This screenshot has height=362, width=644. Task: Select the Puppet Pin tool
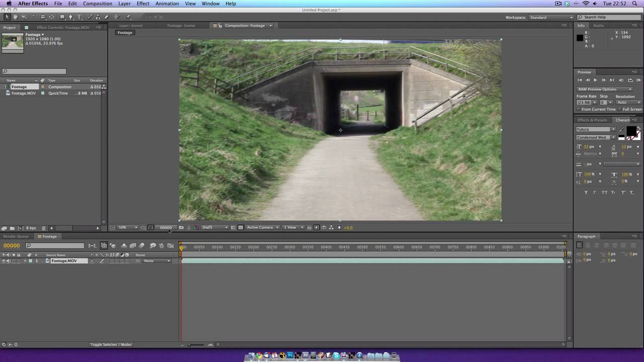coord(128,17)
